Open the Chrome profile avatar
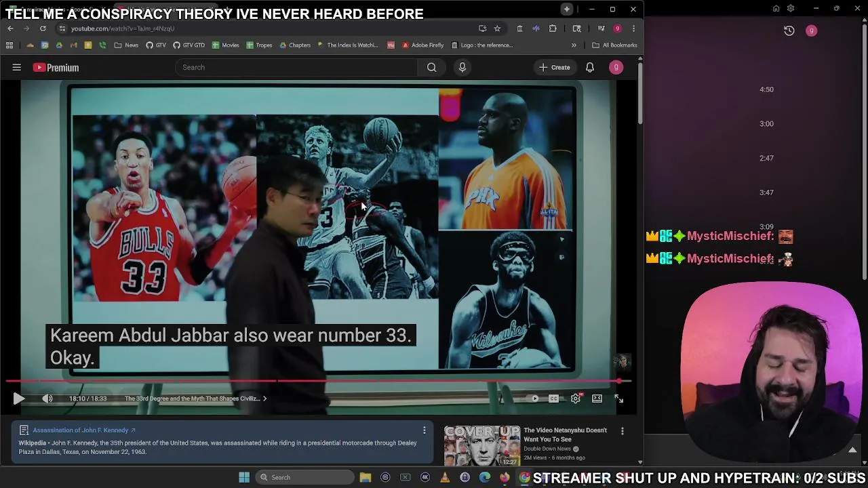 (x=617, y=28)
